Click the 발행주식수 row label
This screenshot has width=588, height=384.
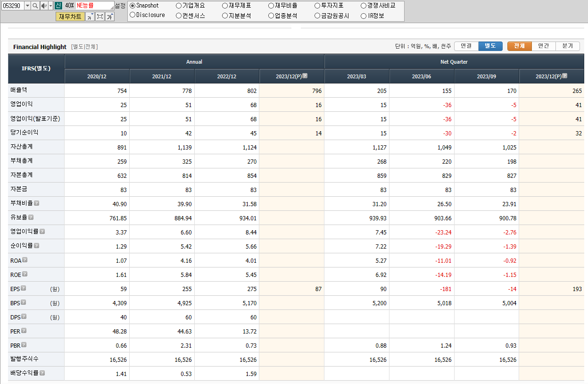click(24, 359)
